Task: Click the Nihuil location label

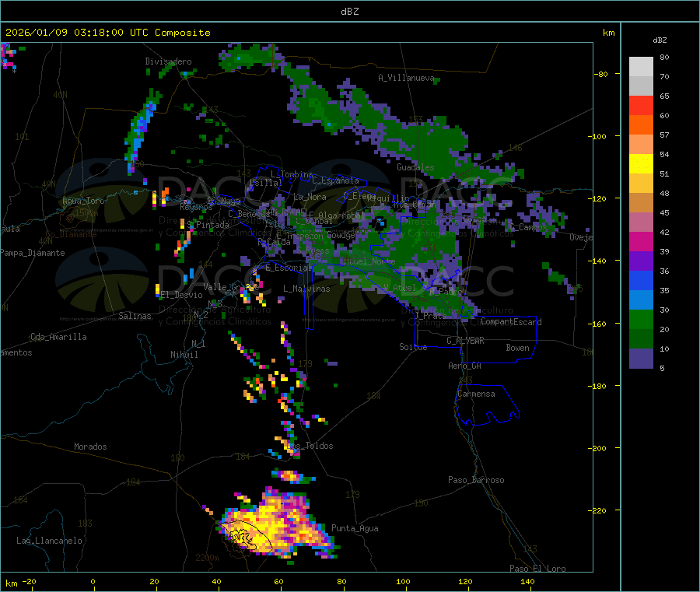Action: 184,355
